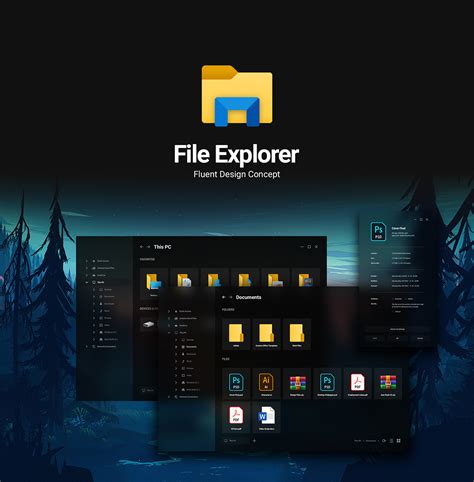
Task: Select OneDrive item in Documents window sidebar
Action: (181, 326)
